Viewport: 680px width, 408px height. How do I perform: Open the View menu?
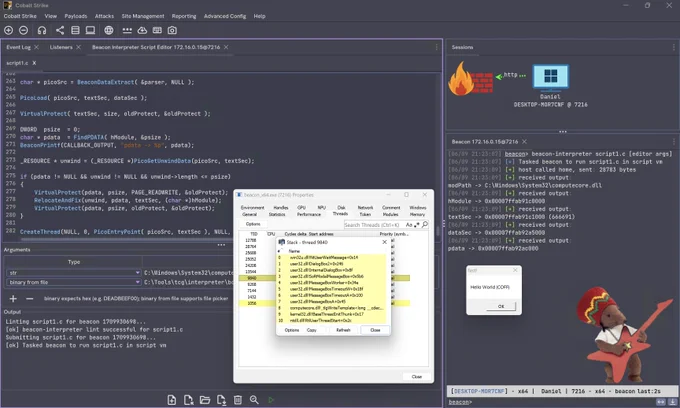click(50, 16)
